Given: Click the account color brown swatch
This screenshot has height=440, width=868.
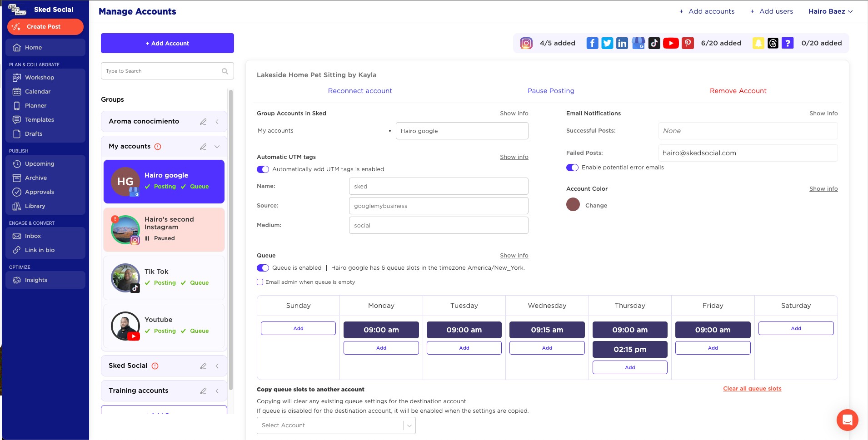Looking at the screenshot, I should 573,204.
